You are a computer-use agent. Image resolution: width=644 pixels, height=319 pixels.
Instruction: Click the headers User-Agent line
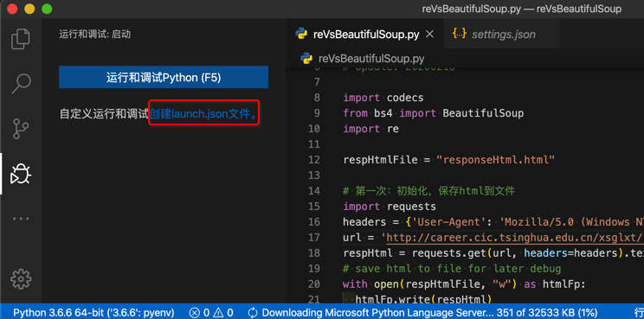pos(493,222)
